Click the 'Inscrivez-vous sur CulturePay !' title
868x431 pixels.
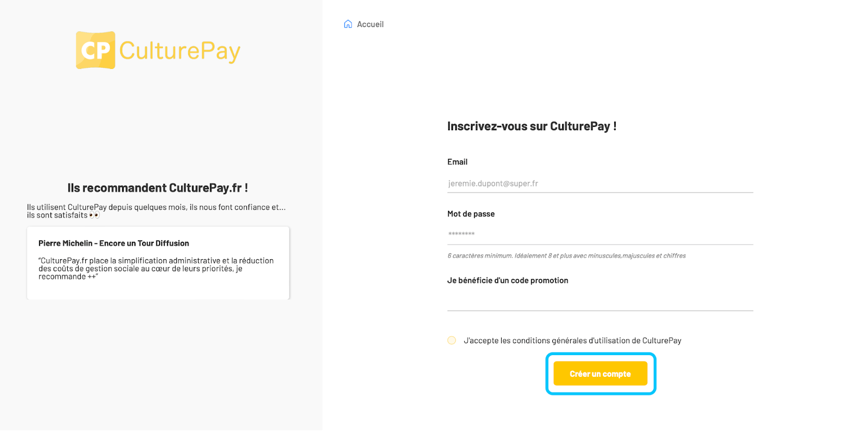point(532,126)
